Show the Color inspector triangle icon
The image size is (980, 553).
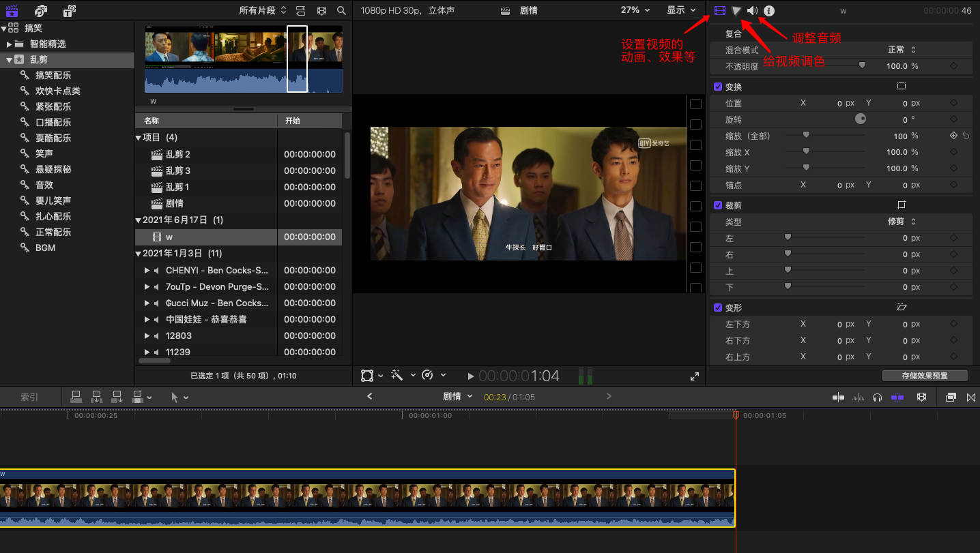(736, 10)
